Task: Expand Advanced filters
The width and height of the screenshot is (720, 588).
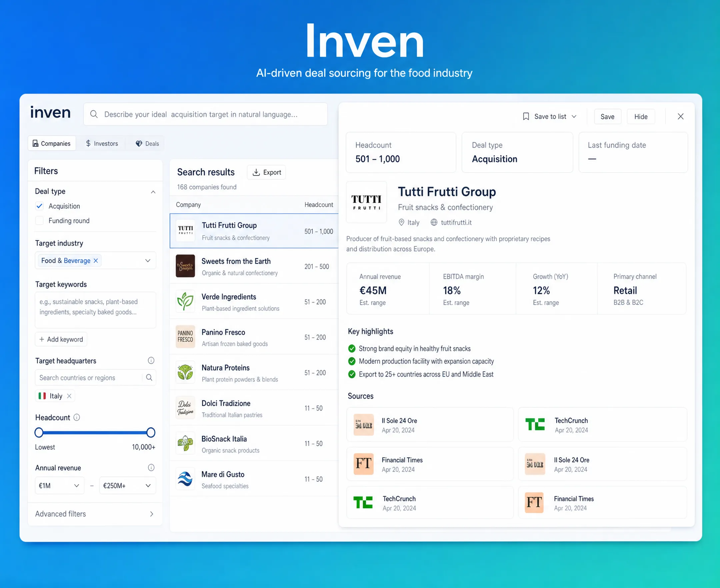Action: pyautogui.click(x=95, y=514)
